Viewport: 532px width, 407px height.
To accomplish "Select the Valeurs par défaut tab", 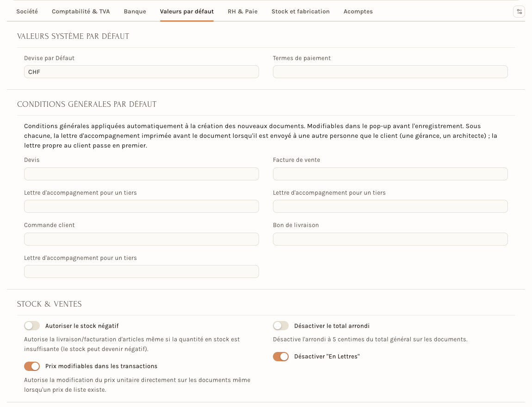I will point(187,12).
